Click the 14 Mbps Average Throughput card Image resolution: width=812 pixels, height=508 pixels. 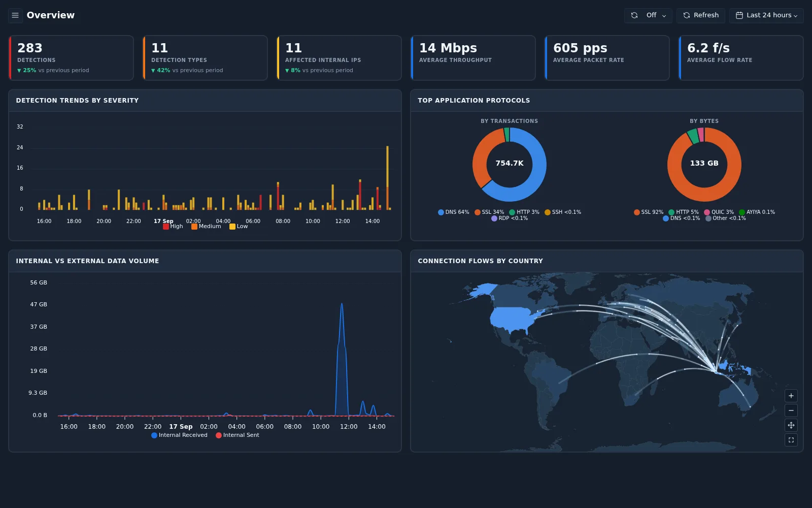pos(473,58)
